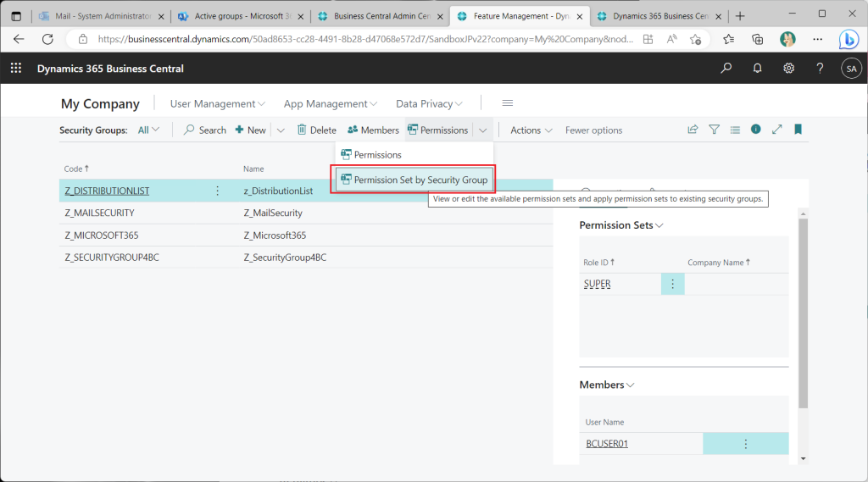The height and width of the screenshot is (482, 868).
Task: Open the dropdown arrow next to New
Action: 281,130
